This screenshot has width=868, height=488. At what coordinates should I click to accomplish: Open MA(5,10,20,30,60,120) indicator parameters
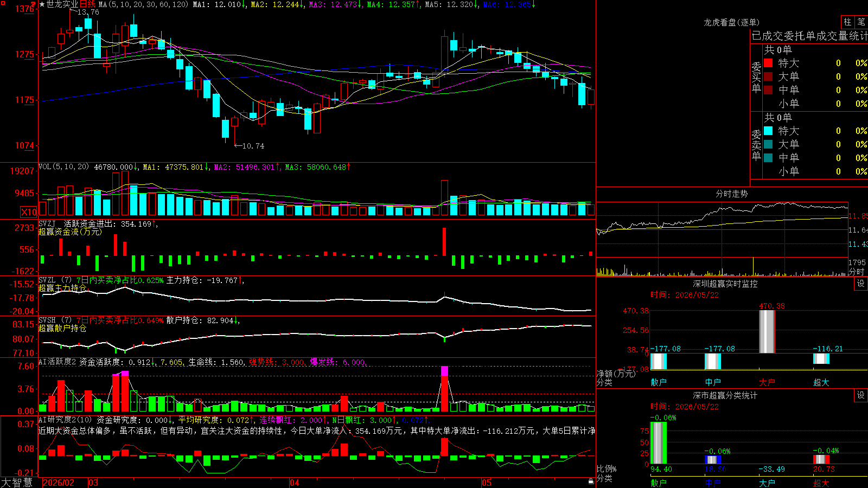[x=144, y=4]
